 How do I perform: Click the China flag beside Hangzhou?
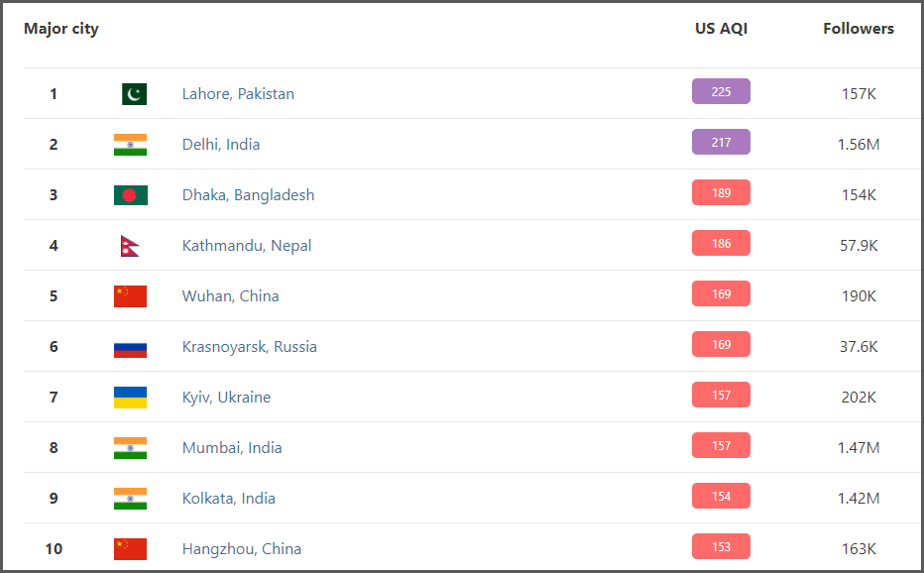[x=130, y=549]
